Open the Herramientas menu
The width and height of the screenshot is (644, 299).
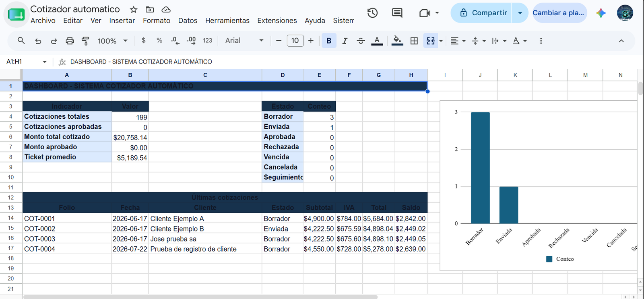point(227,21)
